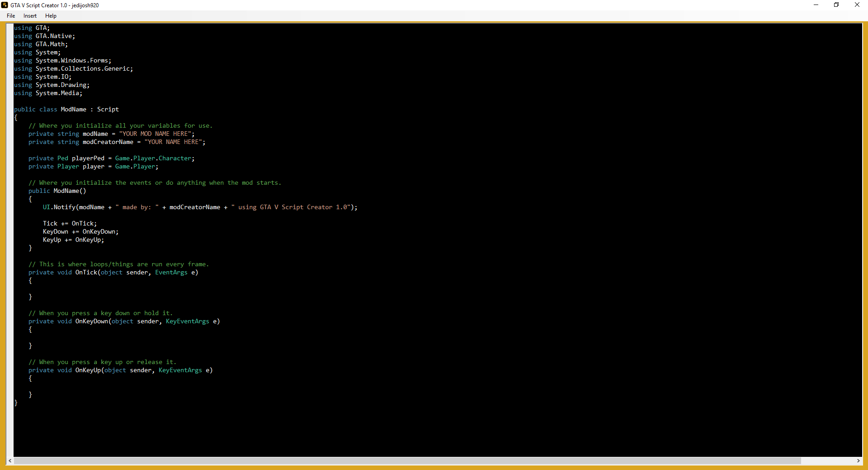Click the OnKeyUp method signature
This screenshot has height=470, width=868.
[x=120, y=370]
